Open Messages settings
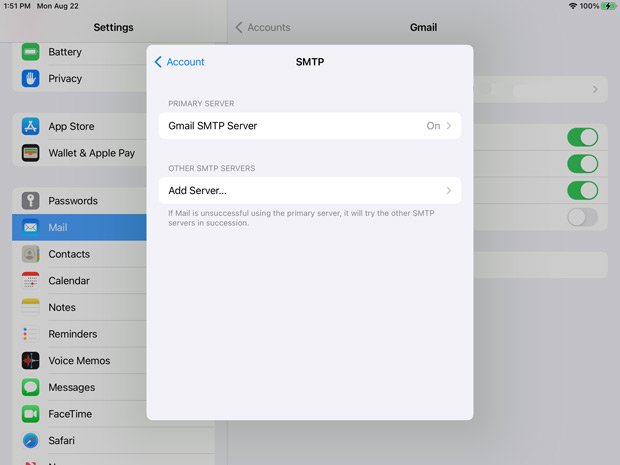This screenshot has width=620, height=465. (79, 387)
